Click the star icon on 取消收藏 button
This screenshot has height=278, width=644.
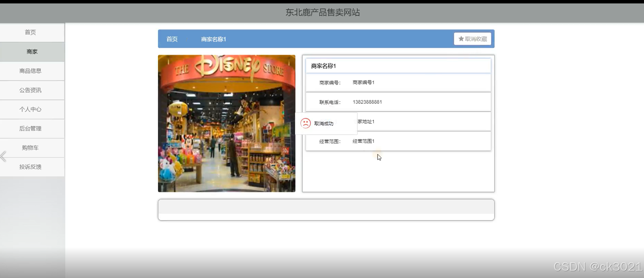[461, 39]
